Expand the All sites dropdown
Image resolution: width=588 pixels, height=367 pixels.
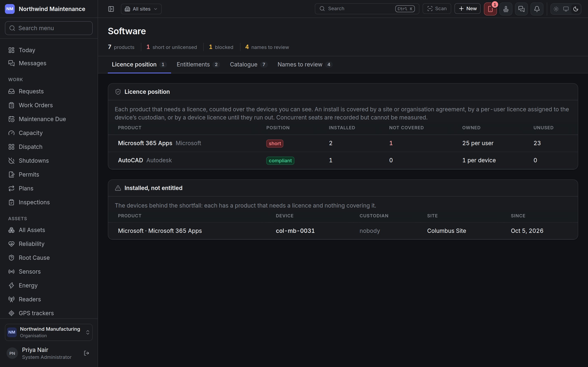(x=141, y=9)
